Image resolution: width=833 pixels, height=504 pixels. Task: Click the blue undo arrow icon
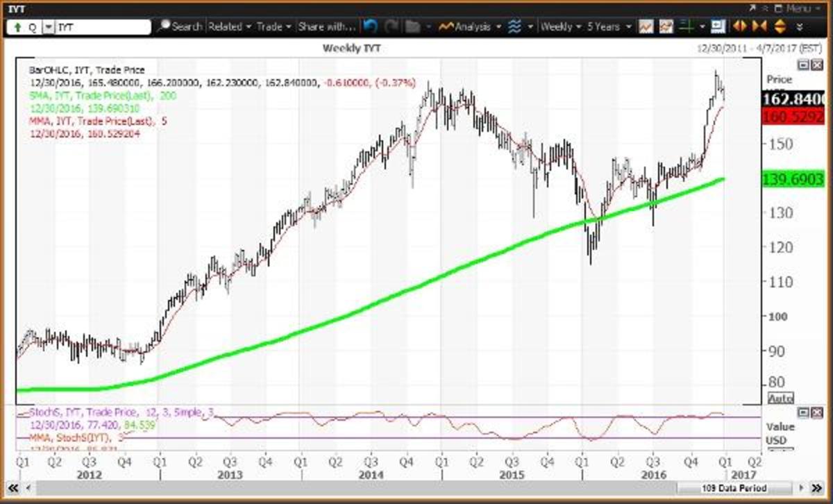(x=371, y=26)
